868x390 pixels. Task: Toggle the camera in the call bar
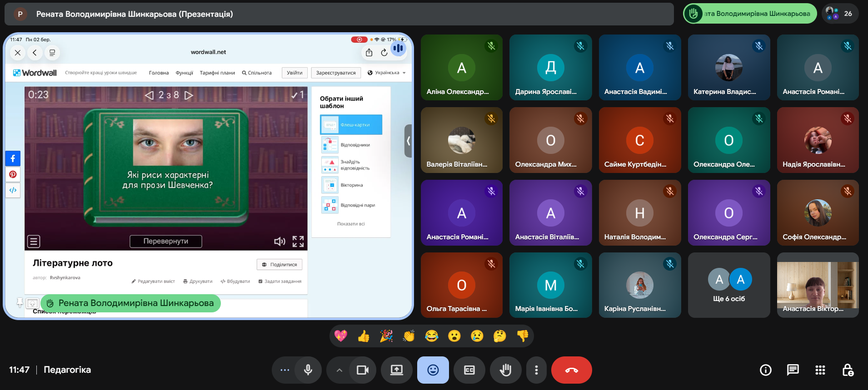(x=363, y=370)
